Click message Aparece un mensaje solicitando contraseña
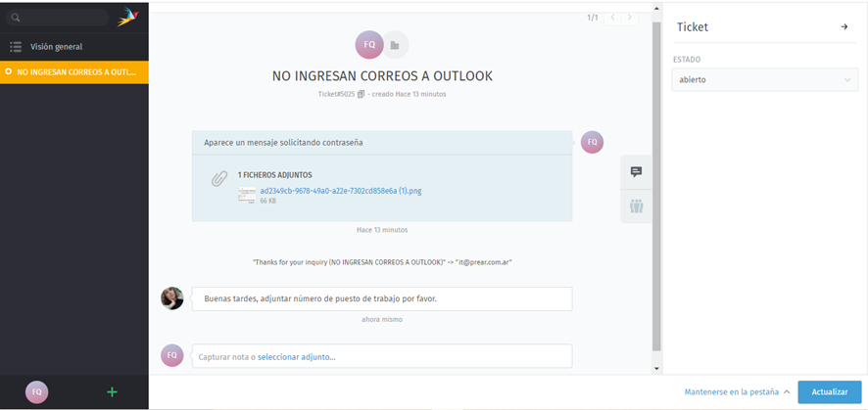The image size is (868, 410). click(283, 143)
